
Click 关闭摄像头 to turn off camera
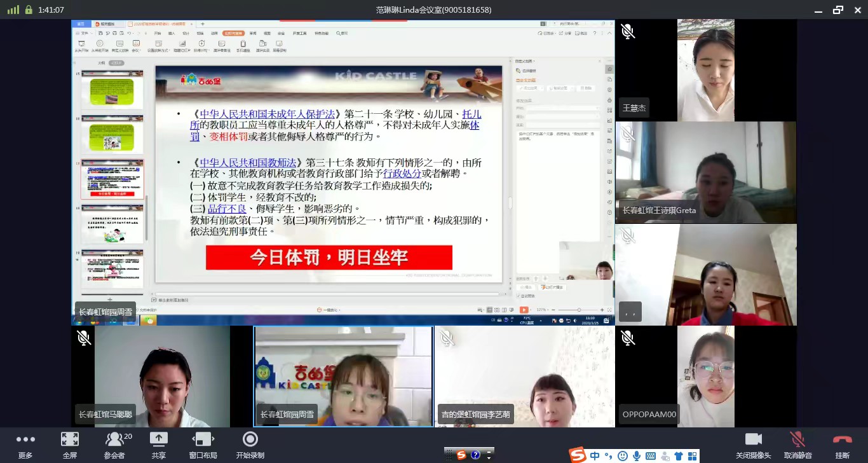[x=753, y=445]
